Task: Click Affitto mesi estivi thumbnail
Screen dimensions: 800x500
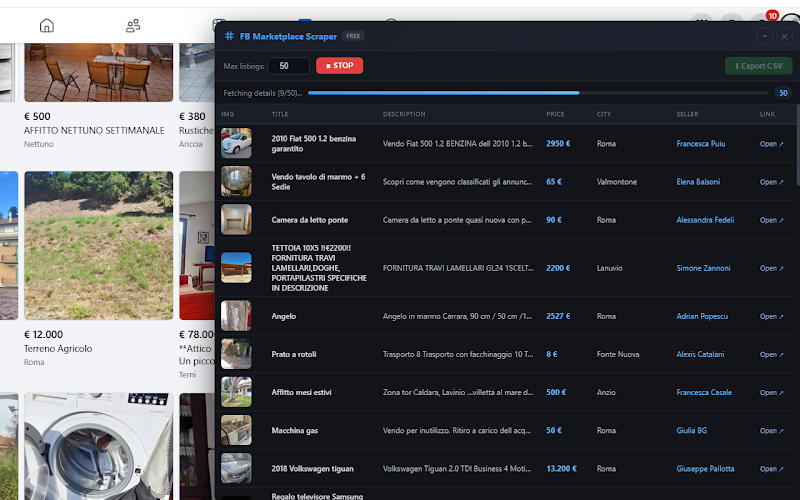Action: tap(236, 392)
